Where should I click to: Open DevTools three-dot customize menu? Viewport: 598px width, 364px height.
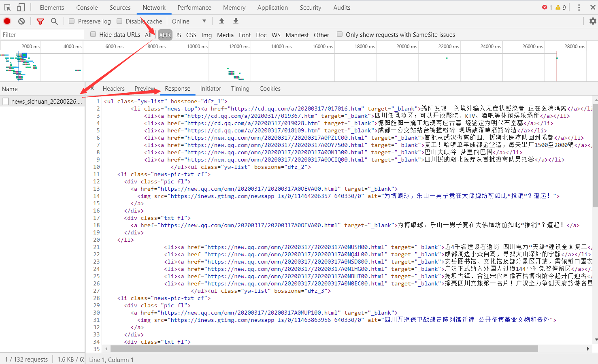click(579, 8)
